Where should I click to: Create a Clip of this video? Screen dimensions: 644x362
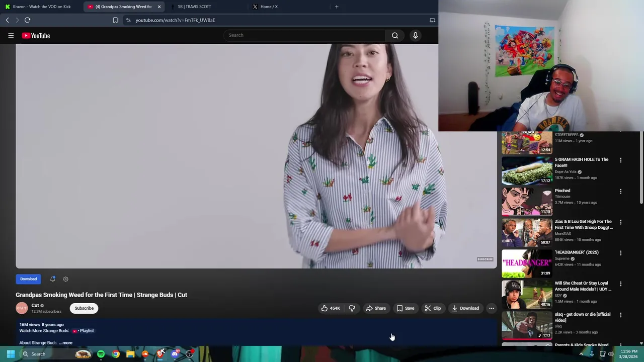(433, 308)
